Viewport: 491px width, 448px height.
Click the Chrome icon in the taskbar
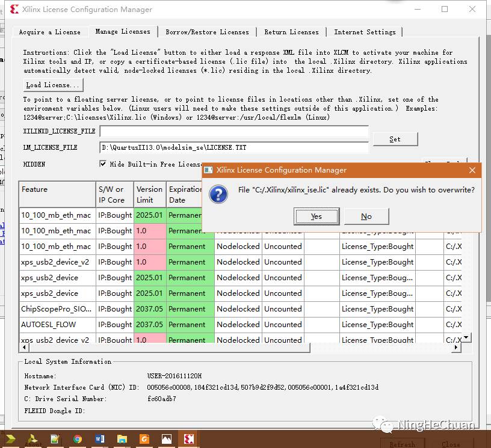coord(78,439)
